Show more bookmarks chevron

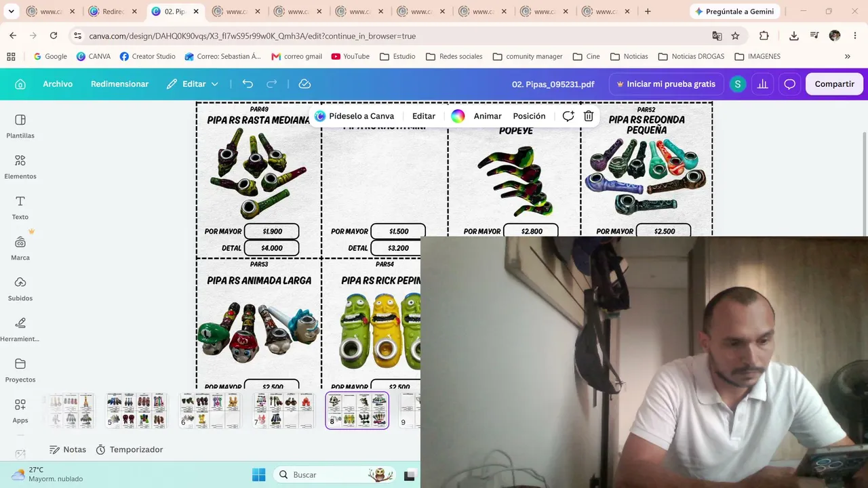click(847, 56)
